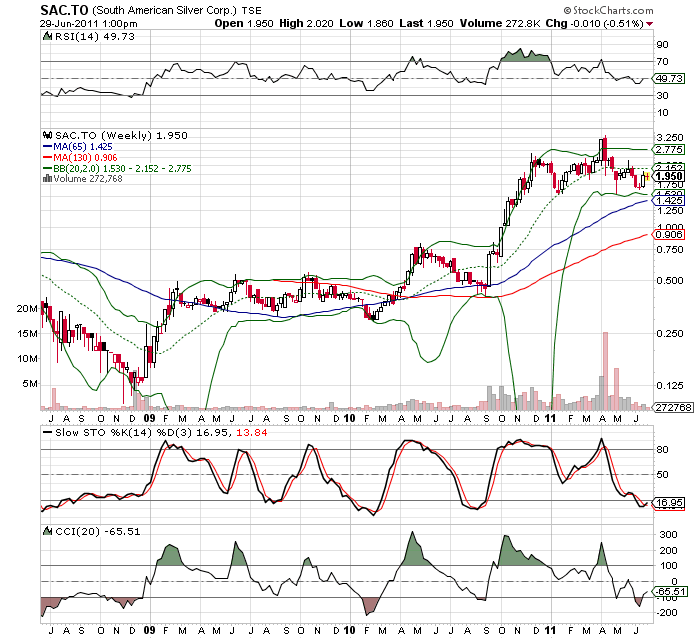Click the black line marker before Slow STO

pos(47,432)
